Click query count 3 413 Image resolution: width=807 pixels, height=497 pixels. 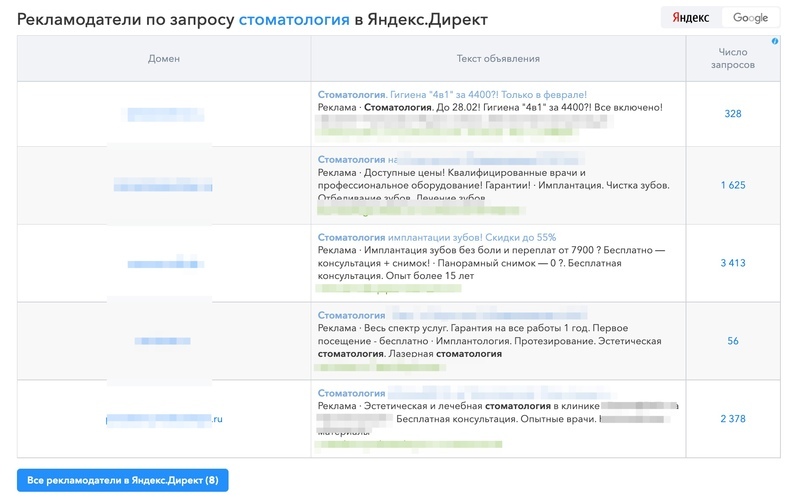coord(733,263)
